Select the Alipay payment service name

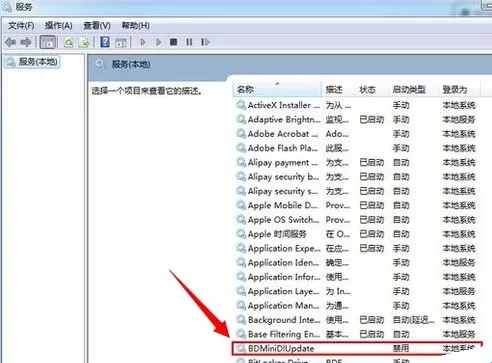click(x=283, y=163)
